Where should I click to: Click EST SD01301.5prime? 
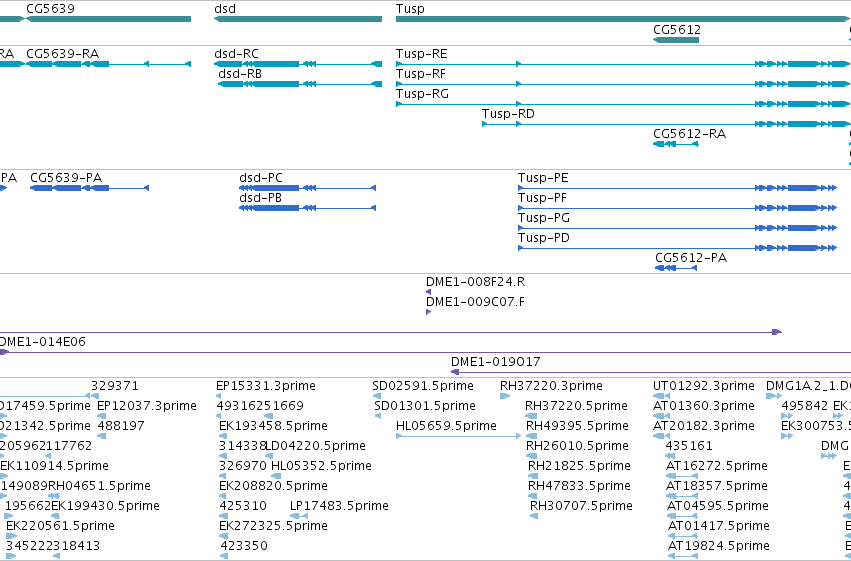[x=425, y=406]
